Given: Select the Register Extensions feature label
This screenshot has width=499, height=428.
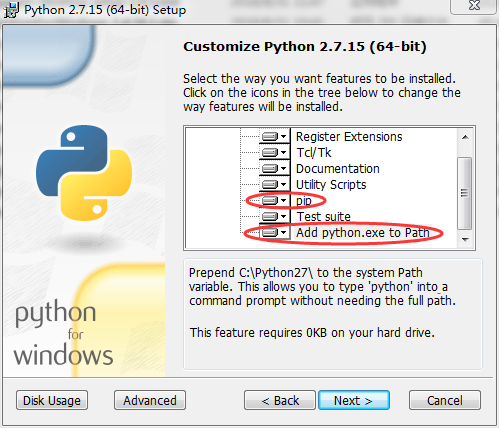Looking at the screenshot, I should coord(349,137).
